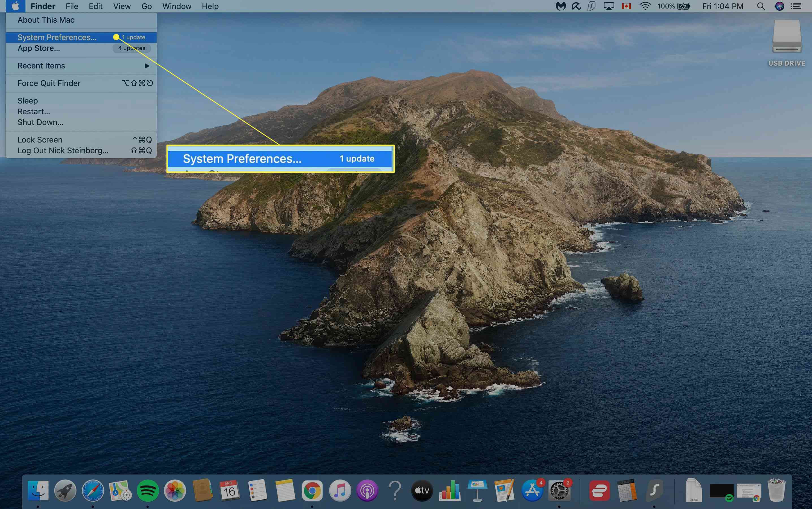Select Log Out Nick Steinberg option
The height and width of the screenshot is (509, 812).
(62, 151)
